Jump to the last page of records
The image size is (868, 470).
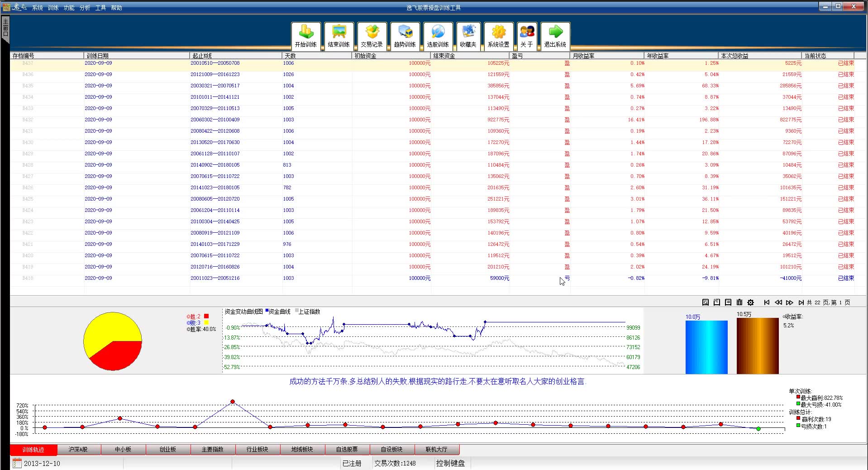tap(801, 302)
